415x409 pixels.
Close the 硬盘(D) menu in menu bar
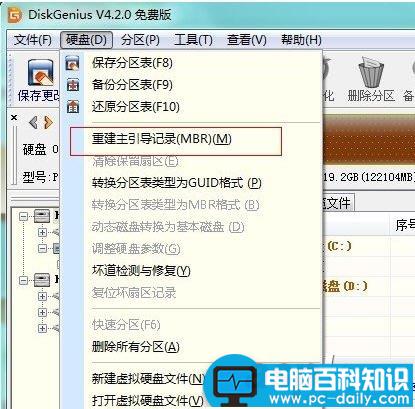point(86,40)
